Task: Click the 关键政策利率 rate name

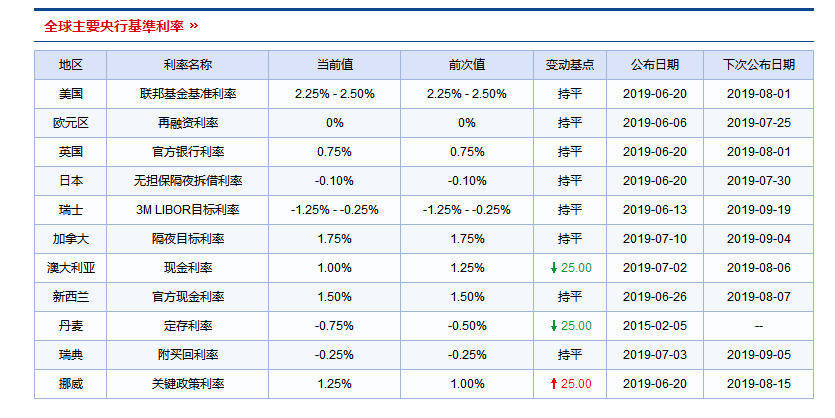Action: (x=187, y=384)
